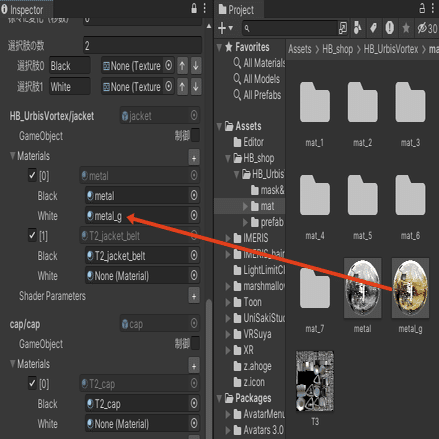
Task: Add material with jacket Materials plus button
Action: (x=194, y=158)
